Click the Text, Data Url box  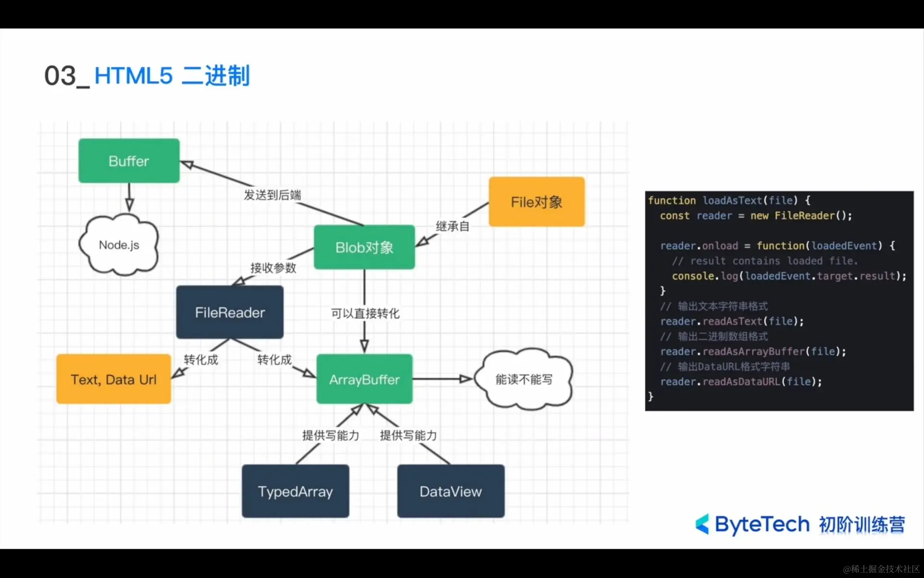114,380
